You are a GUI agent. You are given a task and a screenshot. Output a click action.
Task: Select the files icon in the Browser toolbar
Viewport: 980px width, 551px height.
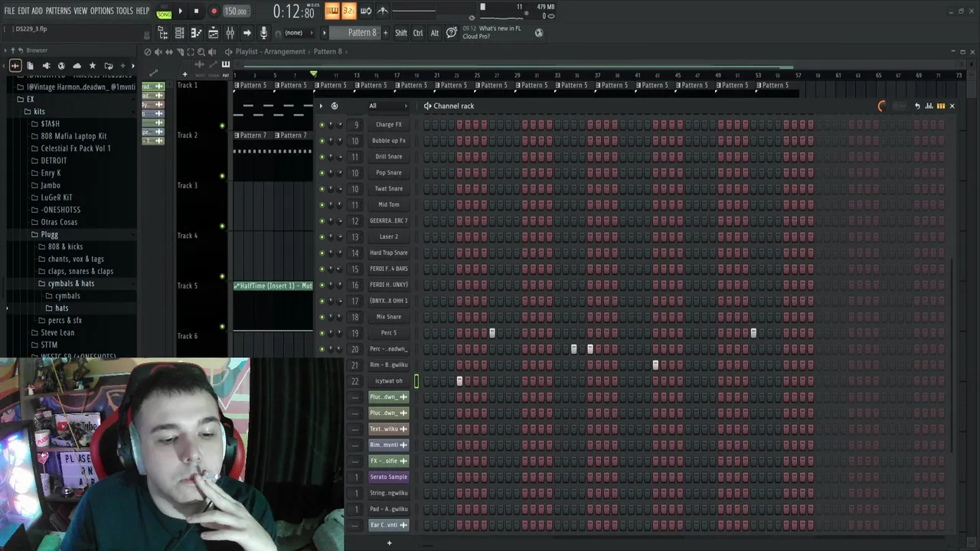[30, 66]
